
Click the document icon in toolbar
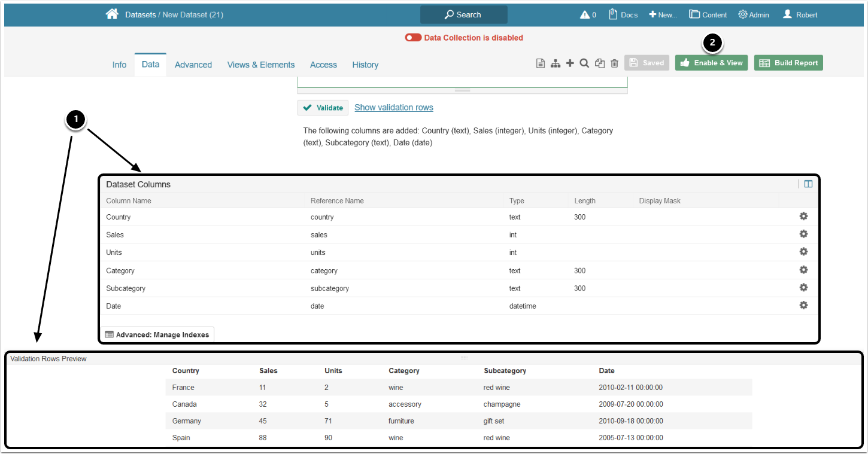point(540,63)
